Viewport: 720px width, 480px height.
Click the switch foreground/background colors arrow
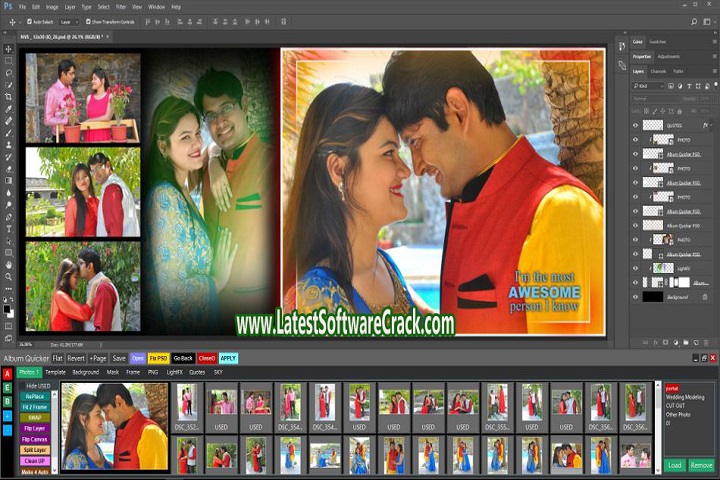pos(12,299)
